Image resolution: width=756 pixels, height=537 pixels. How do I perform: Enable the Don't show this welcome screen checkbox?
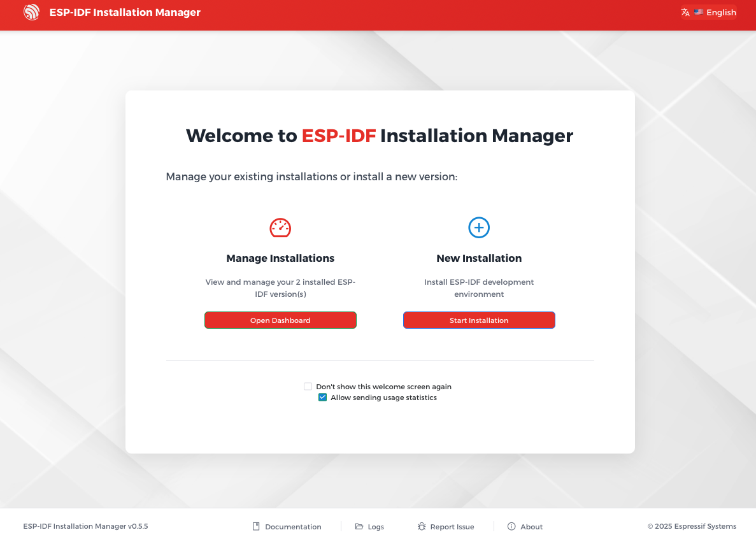click(308, 386)
